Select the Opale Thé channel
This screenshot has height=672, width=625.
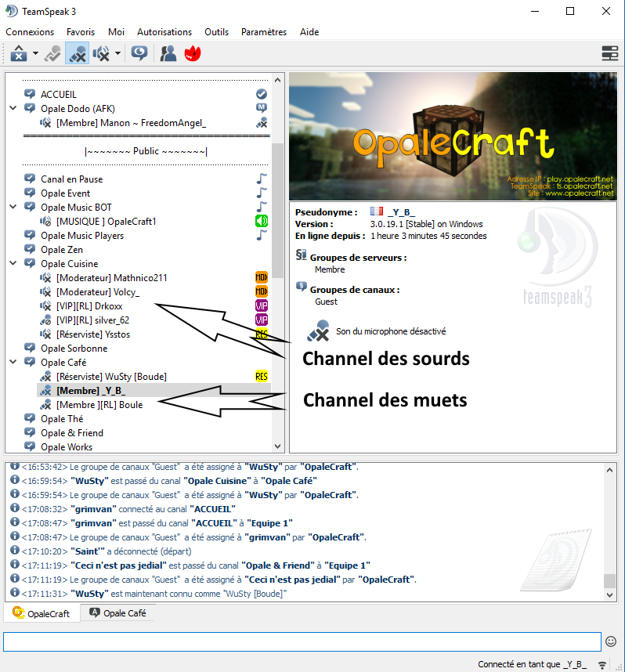coord(62,419)
